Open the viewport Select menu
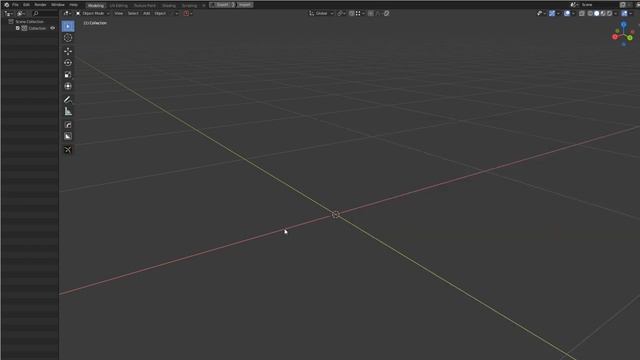Viewport: 640px width, 360px height. click(x=133, y=13)
